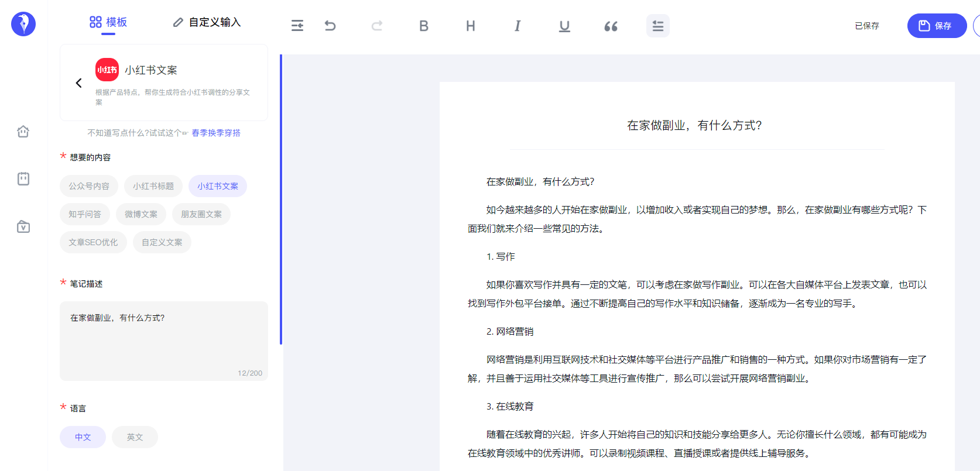The height and width of the screenshot is (471, 980).
Task: Click the 春季换季穿搭 suggestion link
Action: 216,133
